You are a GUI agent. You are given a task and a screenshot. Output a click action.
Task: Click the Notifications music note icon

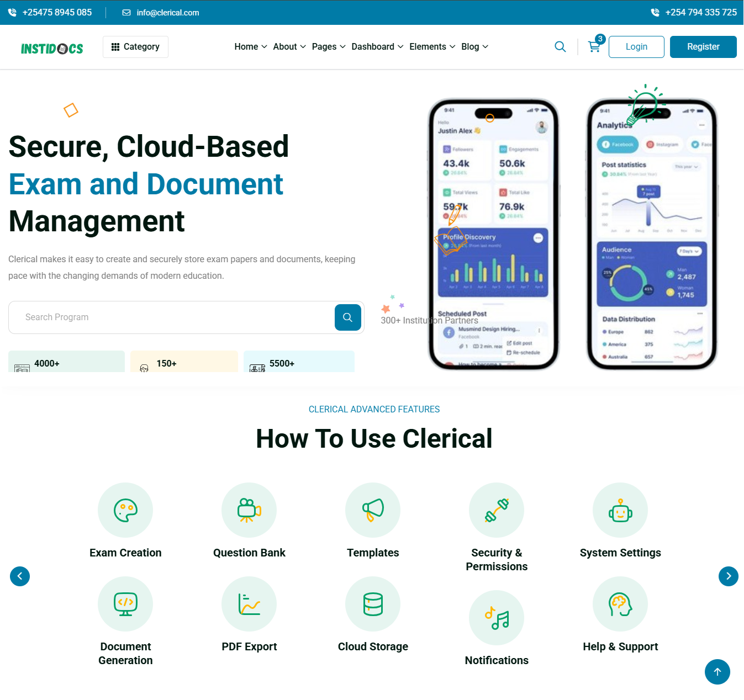(x=497, y=618)
